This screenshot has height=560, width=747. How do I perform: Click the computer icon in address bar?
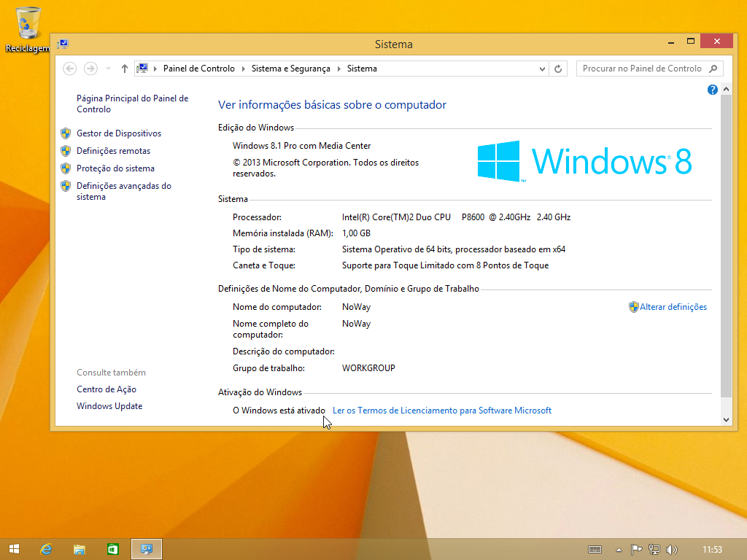tap(142, 69)
